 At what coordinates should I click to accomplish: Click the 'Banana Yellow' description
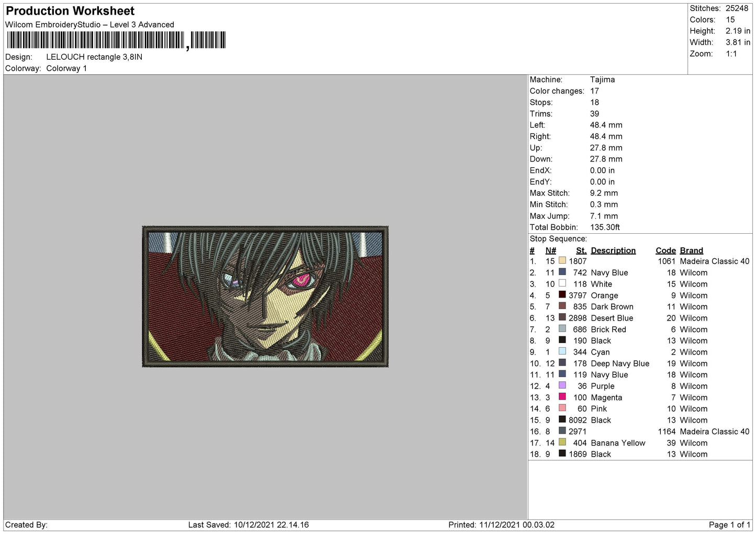pos(618,443)
